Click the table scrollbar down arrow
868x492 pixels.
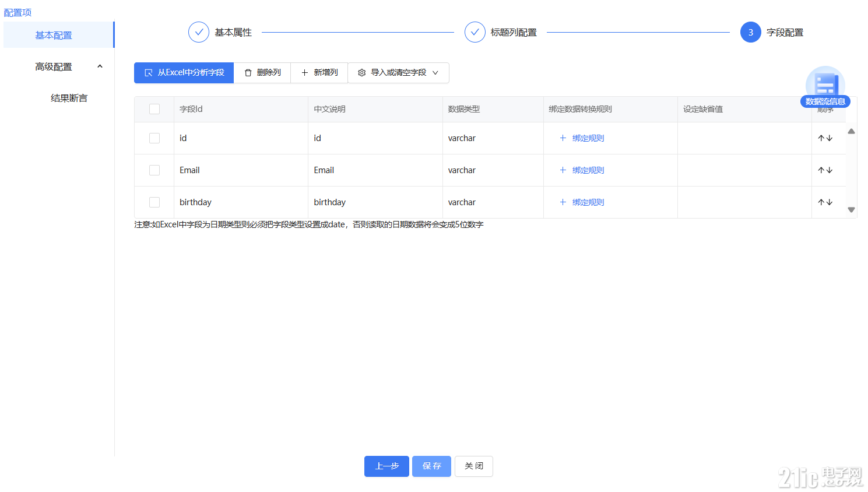tap(851, 210)
